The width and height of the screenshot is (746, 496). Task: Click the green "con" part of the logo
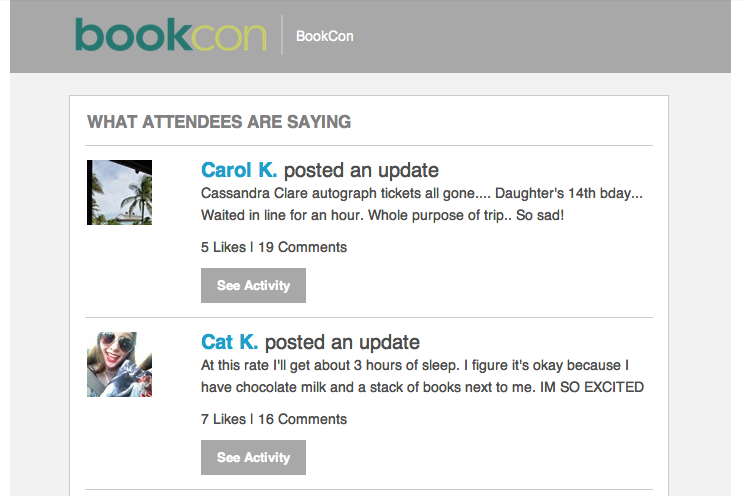pos(229,35)
